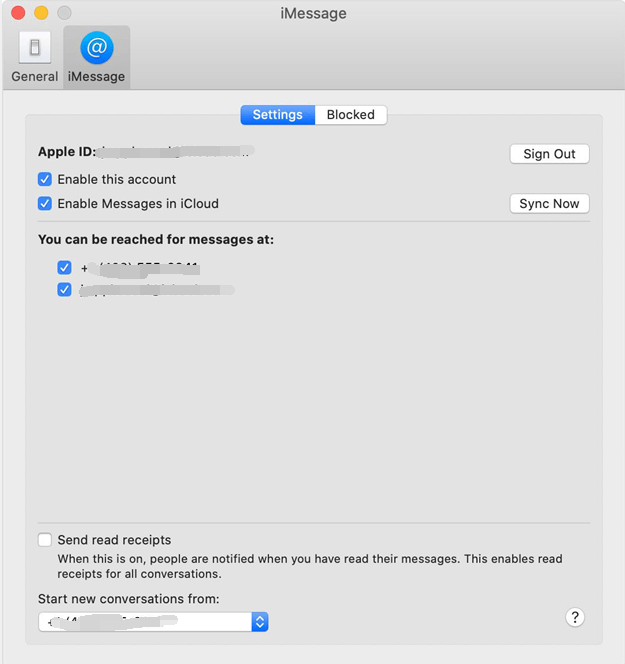Screen dimensions: 625x664
Task: Click the 'Start new conversations from:' label
Action: (x=129, y=599)
